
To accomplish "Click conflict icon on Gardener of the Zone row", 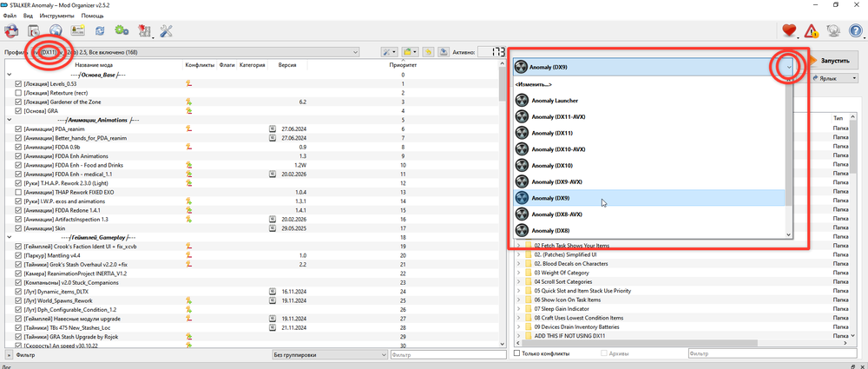I will click(188, 102).
